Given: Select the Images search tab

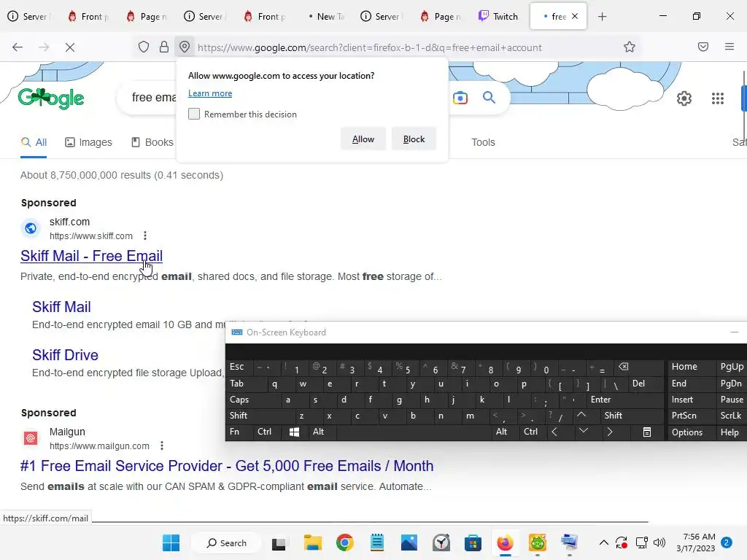Looking at the screenshot, I should (88, 142).
